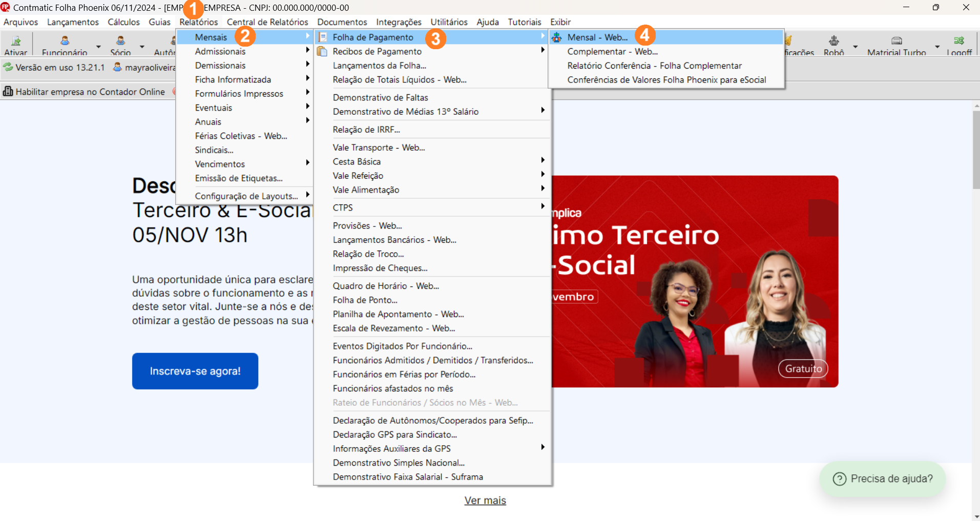Click the Precisa de ajuda? help button
Viewport: 980px width, 521px height.
[x=882, y=478]
